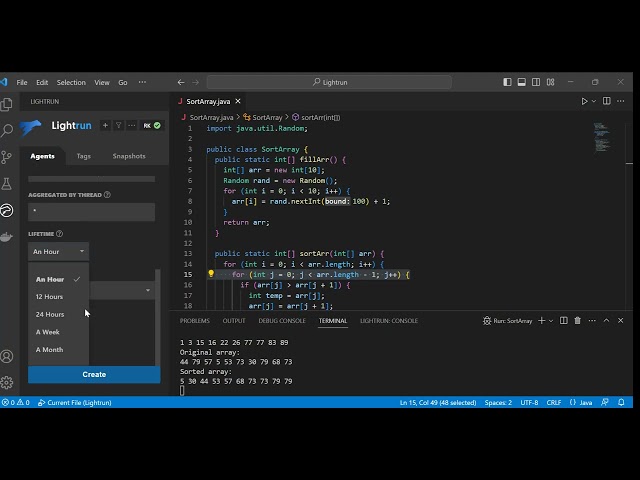Viewport: 640px width, 480px height.
Task: Click the Lightrun plus add icon
Action: click(x=105, y=125)
